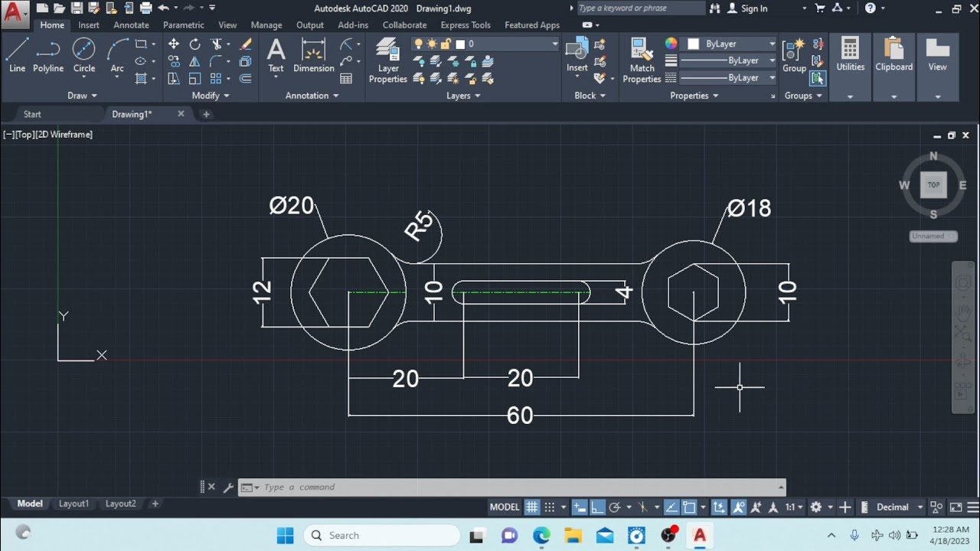Image resolution: width=980 pixels, height=551 pixels.
Task: Select the Offset tool
Action: click(x=246, y=78)
